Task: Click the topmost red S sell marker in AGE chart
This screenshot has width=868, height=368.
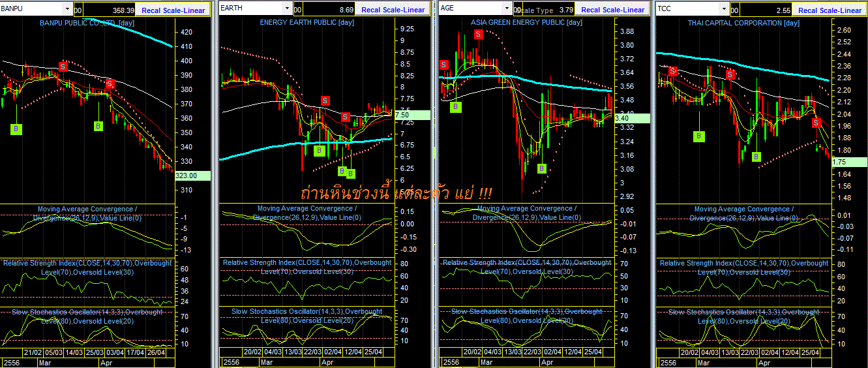Action: point(479,34)
